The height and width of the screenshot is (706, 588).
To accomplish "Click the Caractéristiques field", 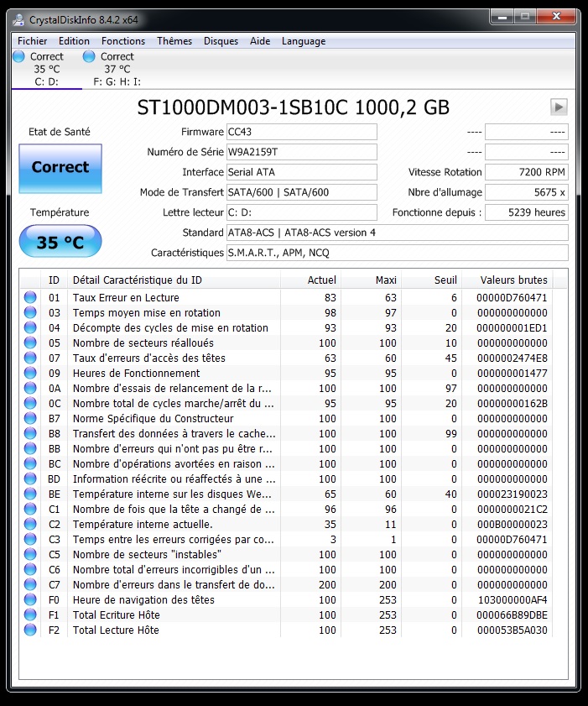I will pos(398,253).
